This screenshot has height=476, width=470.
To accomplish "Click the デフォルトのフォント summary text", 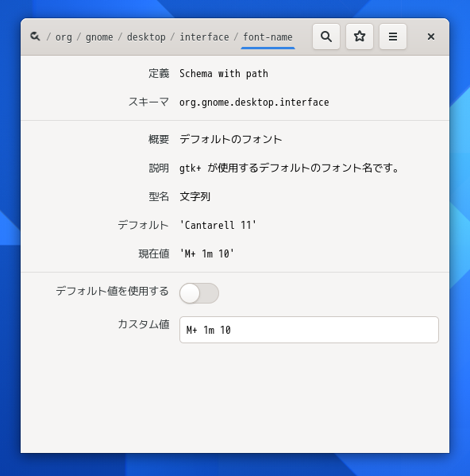I will coord(231,139).
